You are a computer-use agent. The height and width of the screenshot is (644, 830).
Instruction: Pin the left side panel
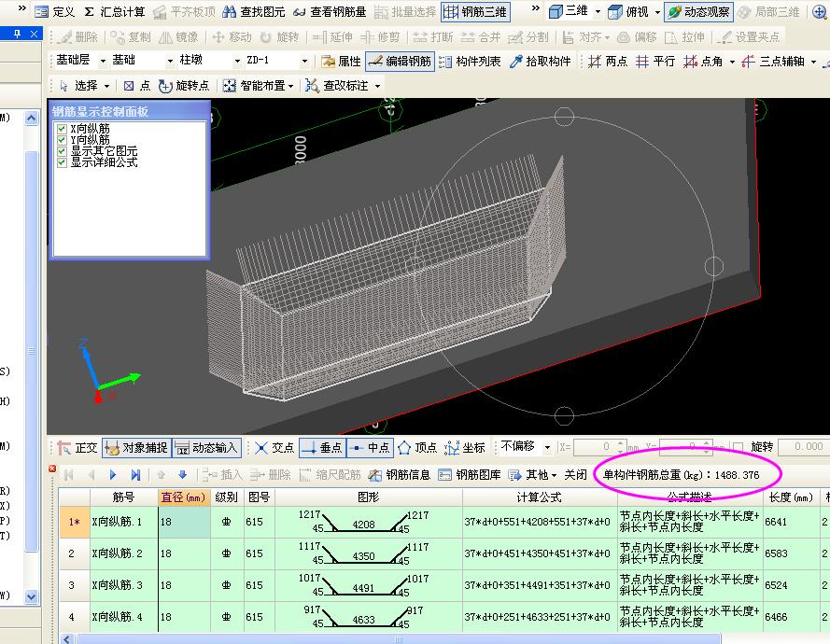click(x=18, y=34)
